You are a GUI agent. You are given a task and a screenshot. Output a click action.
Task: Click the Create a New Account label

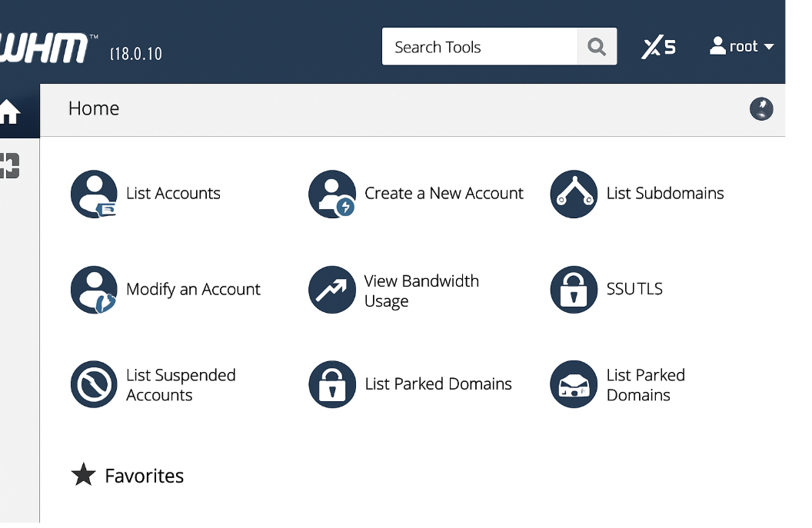[x=444, y=194]
